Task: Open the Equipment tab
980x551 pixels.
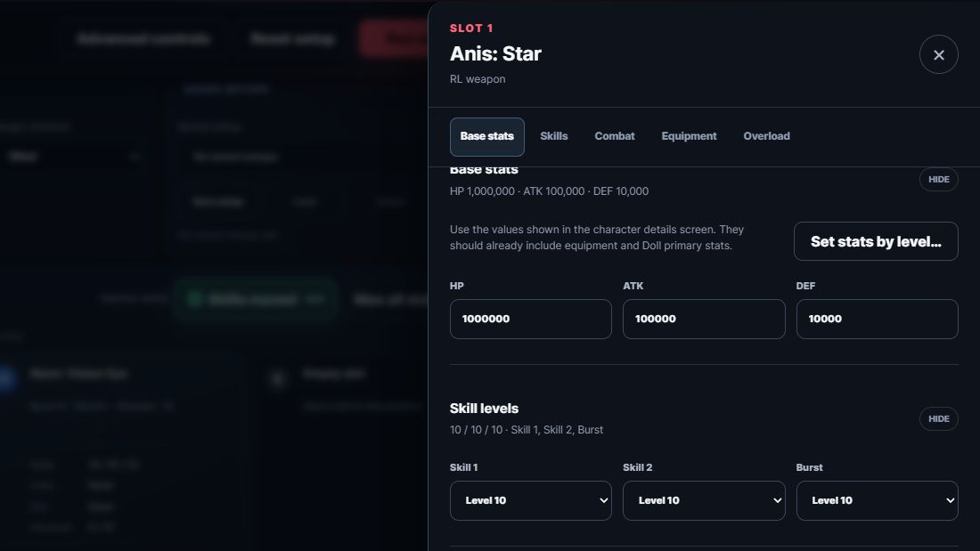Action: [689, 136]
